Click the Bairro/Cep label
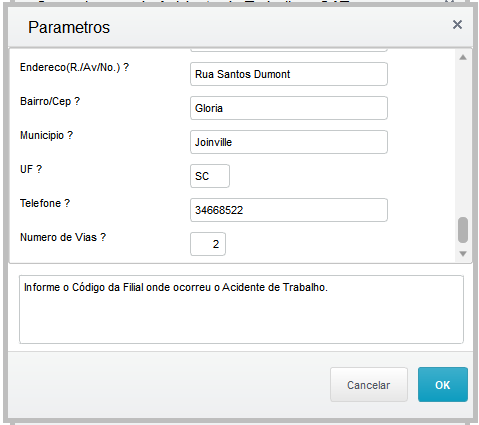This screenshot has height=425, width=479. click(50, 101)
